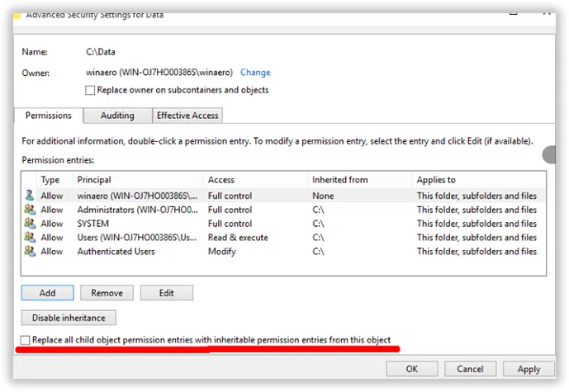Click the Administrators group icon
The width and height of the screenshot is (569, 392).
click(x=30, y=210)
